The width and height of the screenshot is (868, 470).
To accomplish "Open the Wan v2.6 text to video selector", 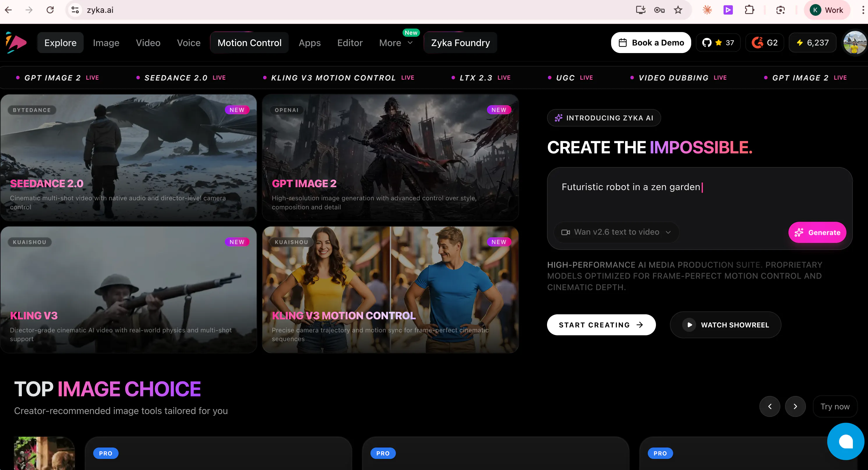I will [616, 232].
